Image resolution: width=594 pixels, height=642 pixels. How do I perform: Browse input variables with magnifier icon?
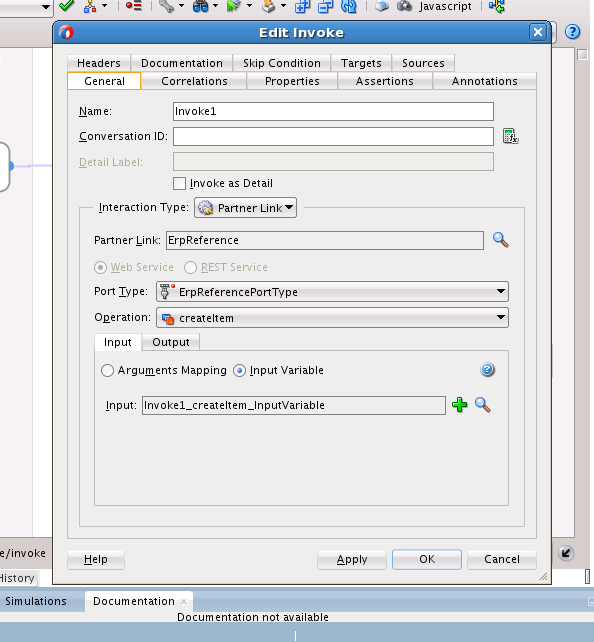coord(483,405)
